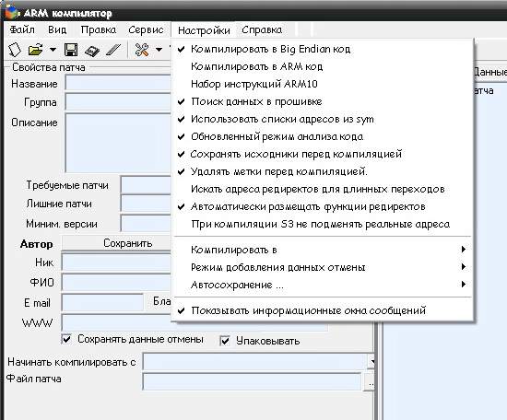Viewport: 507px width, 420px height.
Task: Click the tools wrench and screwdriver icon
Action: coord(142,50)
